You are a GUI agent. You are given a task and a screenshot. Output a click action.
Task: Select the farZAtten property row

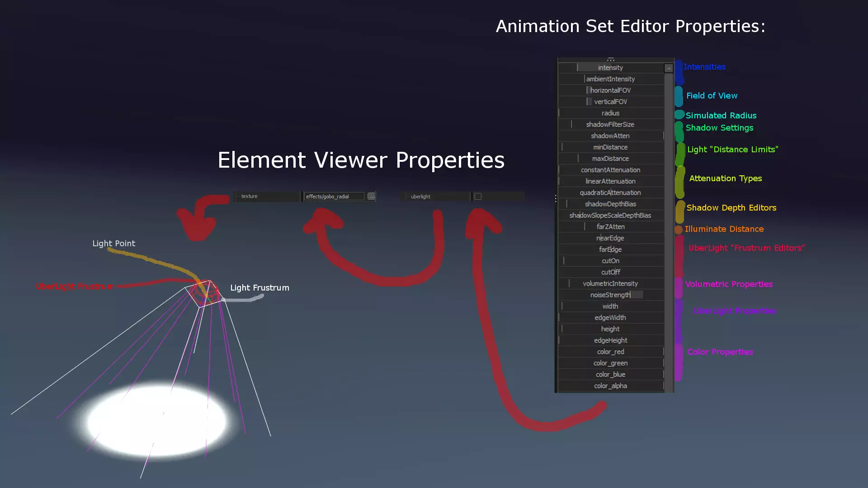pos(610,227)
